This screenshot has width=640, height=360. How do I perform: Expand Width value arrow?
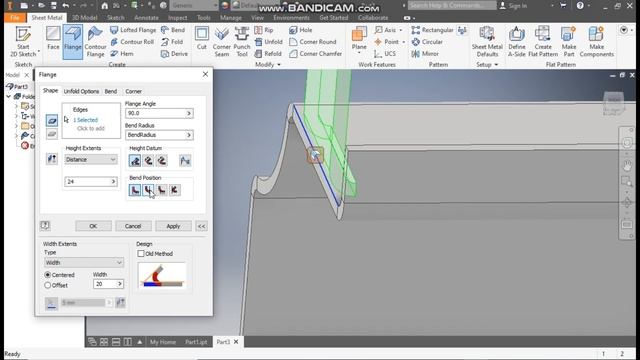point(120,284)
